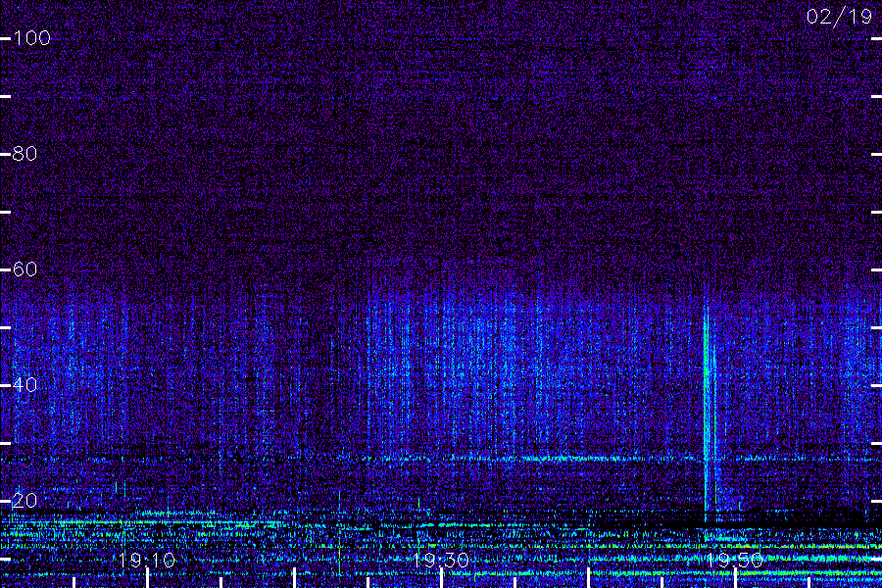The image size is (882, 588).
Task: Click the 19:10 time axis label
Action: coord(147,560)
